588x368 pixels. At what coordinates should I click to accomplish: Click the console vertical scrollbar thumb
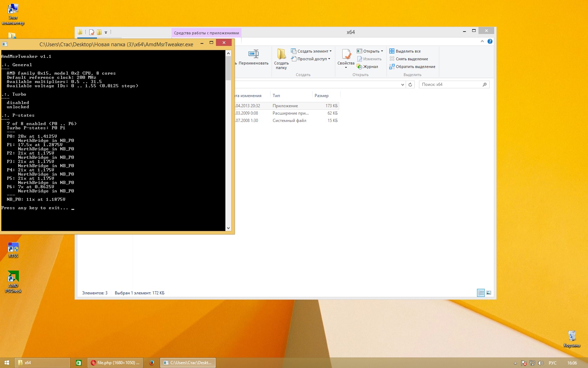229,68
